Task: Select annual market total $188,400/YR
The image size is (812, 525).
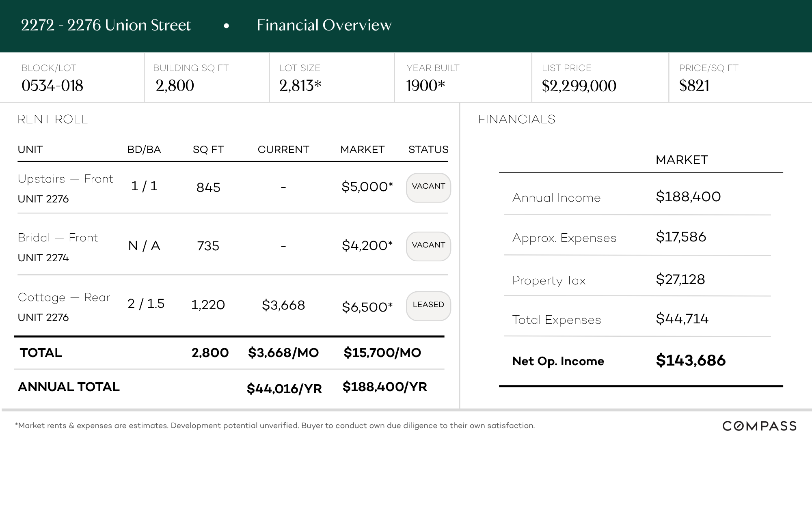Action: [x=384, y=387]
